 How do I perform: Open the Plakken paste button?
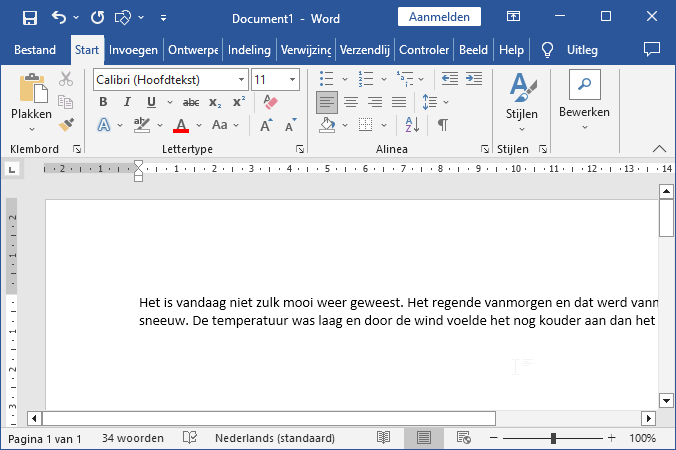point(31,100)
